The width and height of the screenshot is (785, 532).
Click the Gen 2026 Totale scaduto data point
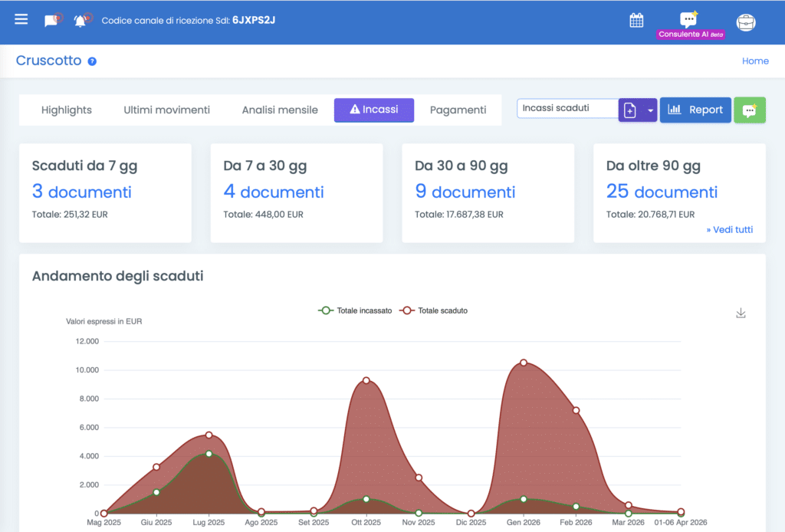(x=524, y=363)
